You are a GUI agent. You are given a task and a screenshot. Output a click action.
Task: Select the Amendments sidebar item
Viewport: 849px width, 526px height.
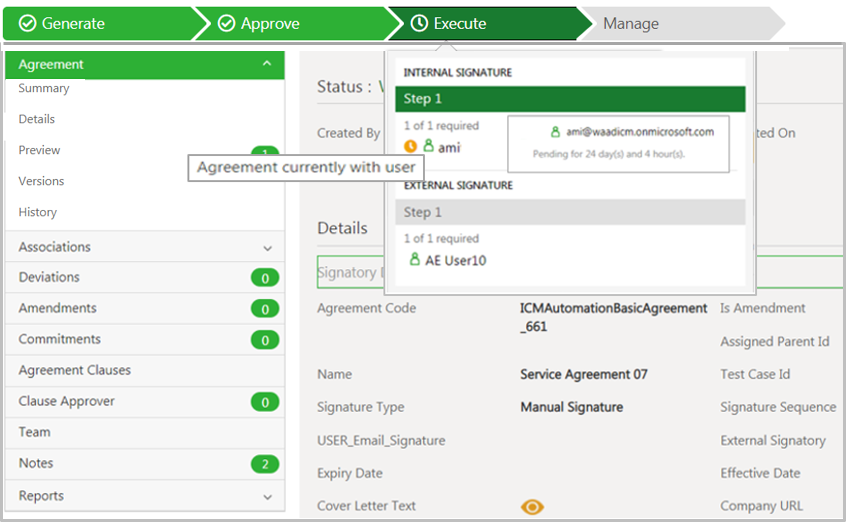point(57,308)
